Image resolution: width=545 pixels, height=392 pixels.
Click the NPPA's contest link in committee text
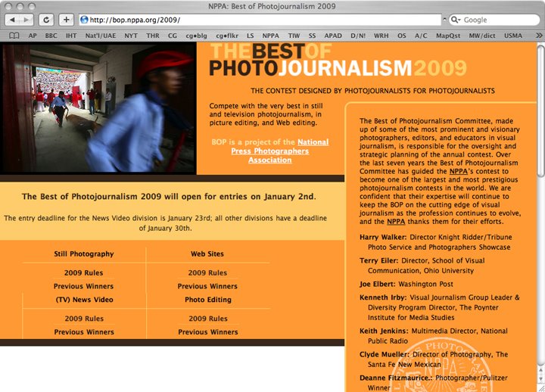pos(459,171)
